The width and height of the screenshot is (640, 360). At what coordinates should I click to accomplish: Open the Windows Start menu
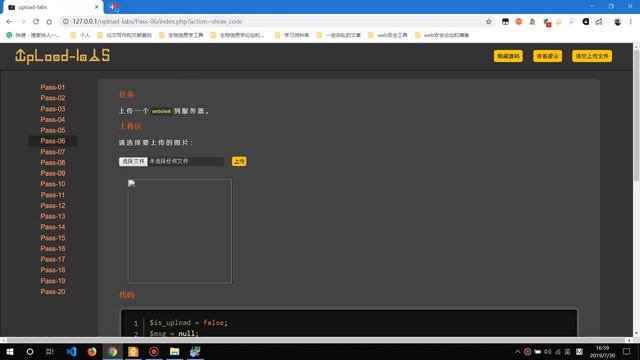10,351
